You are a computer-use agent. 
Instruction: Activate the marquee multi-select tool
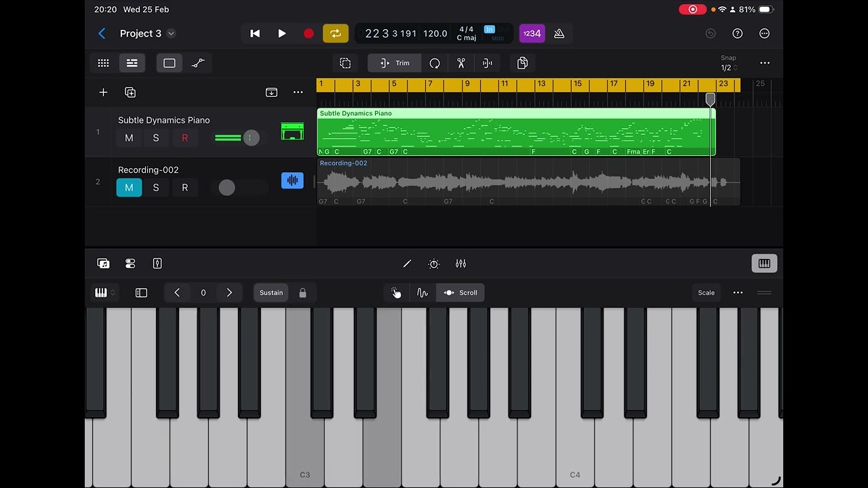coord(345,63)
